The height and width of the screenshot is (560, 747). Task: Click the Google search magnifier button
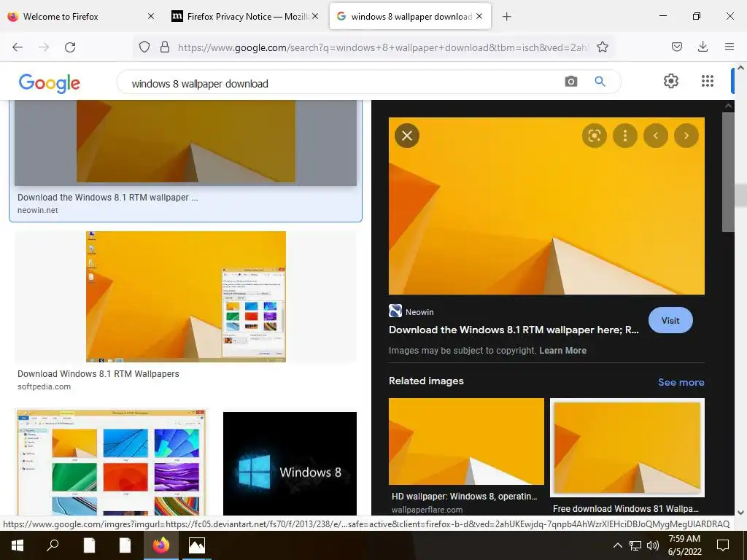pyautogui.click(x=600, y=82)
